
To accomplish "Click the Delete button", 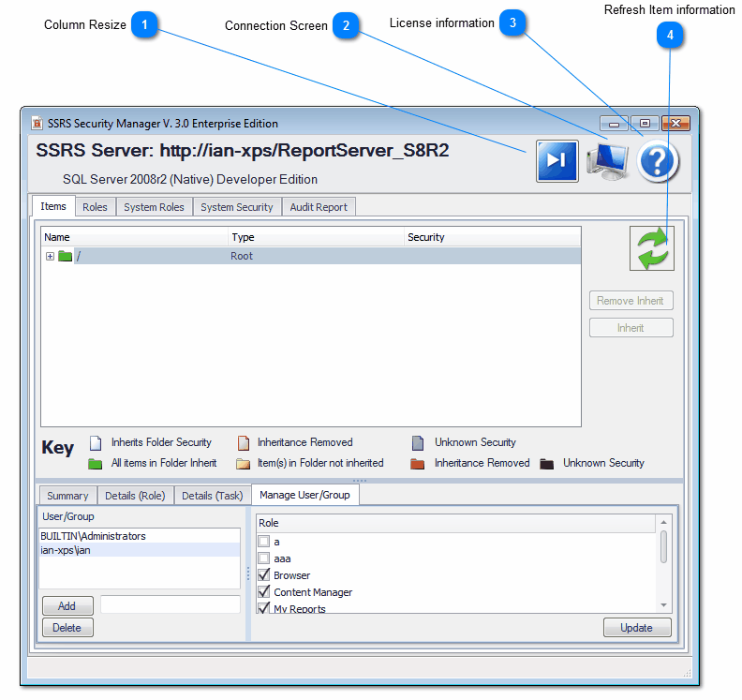I will [x=67, y=627].
